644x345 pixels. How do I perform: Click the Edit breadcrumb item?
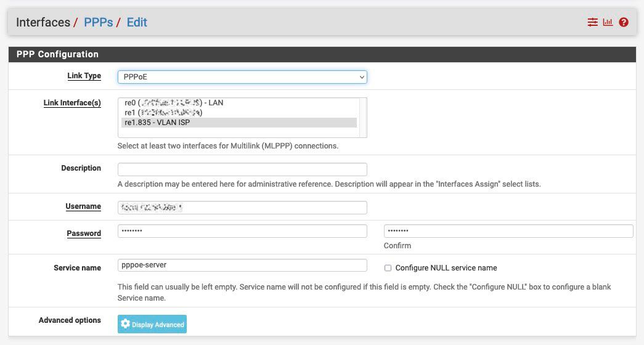pyautogui.click(x=137, y=22)
